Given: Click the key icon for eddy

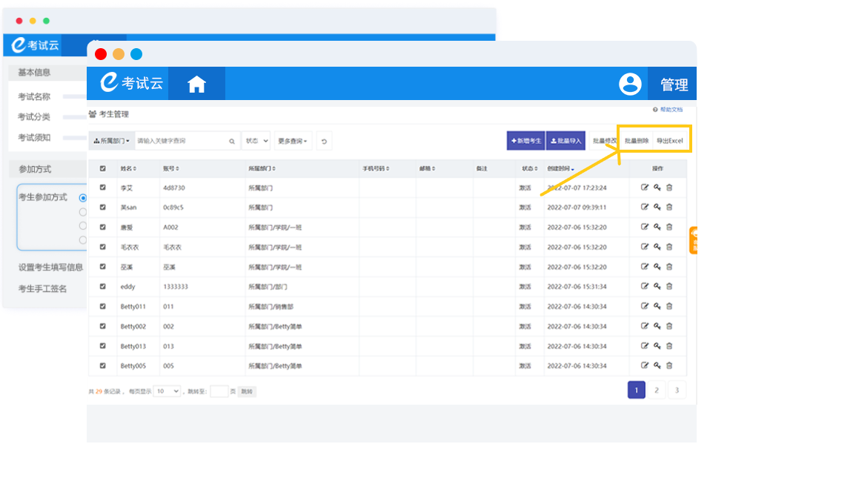Looking at the screenshot, I should coord(657,286).
